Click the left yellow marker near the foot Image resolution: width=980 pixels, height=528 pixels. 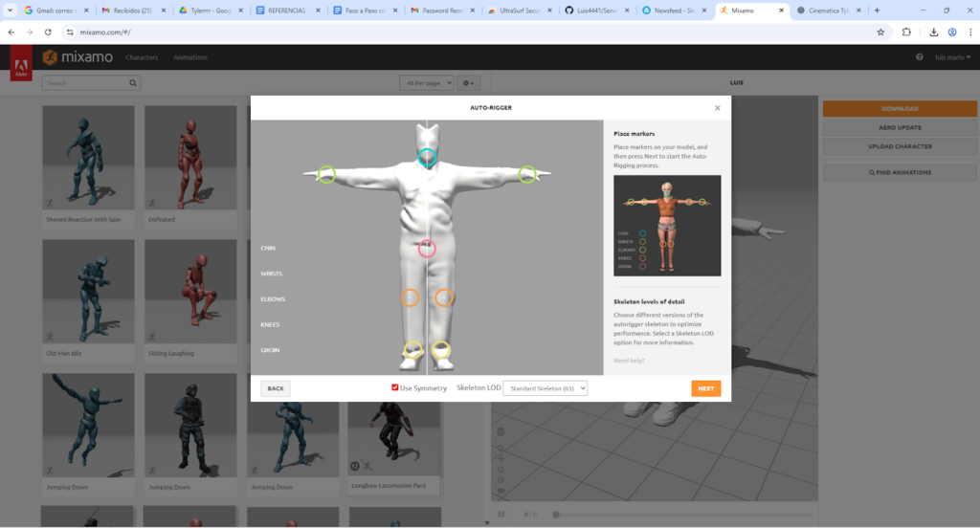click(413, 349)
